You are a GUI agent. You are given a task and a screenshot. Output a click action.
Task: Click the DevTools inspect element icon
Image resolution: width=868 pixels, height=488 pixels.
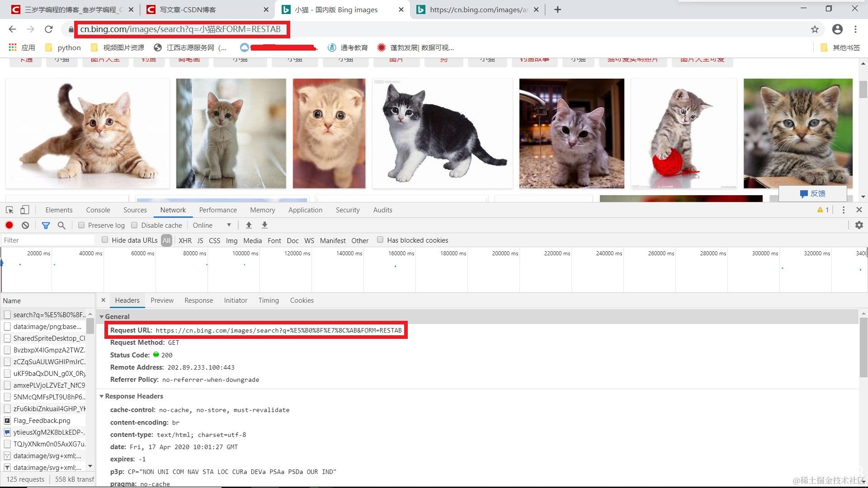(9, 210)
